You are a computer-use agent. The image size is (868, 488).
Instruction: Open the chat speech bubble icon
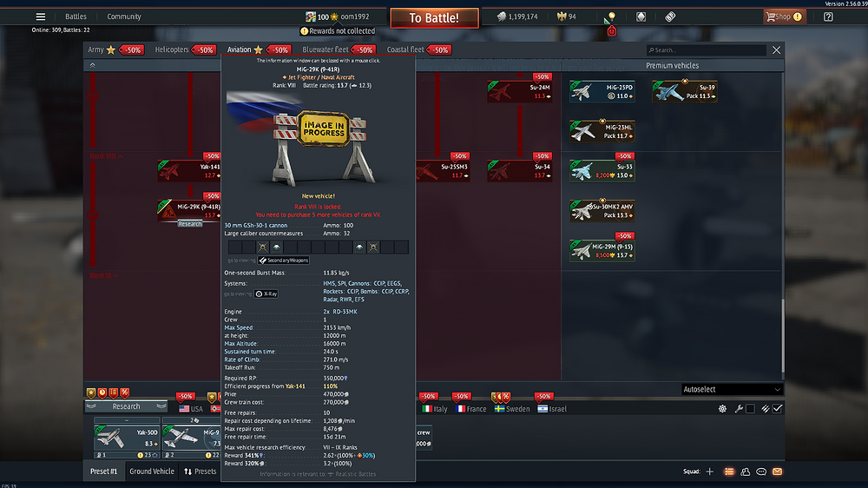(761, 472)
